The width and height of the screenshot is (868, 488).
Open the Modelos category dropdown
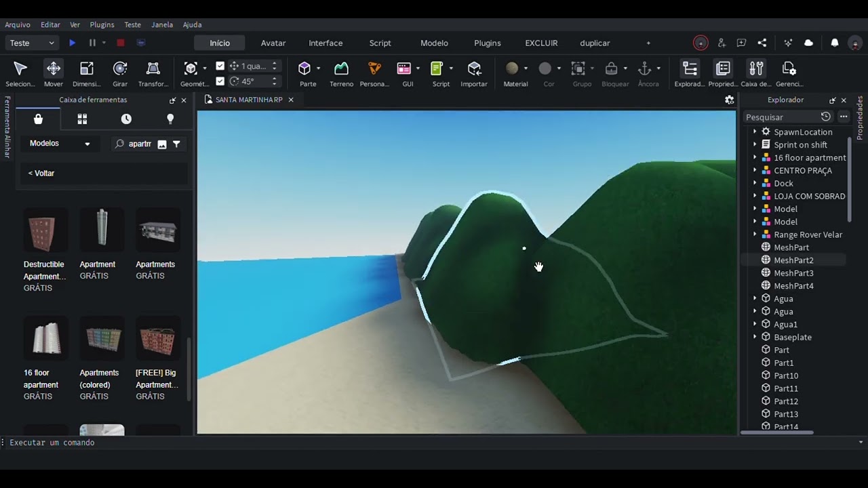coord(60,144)
